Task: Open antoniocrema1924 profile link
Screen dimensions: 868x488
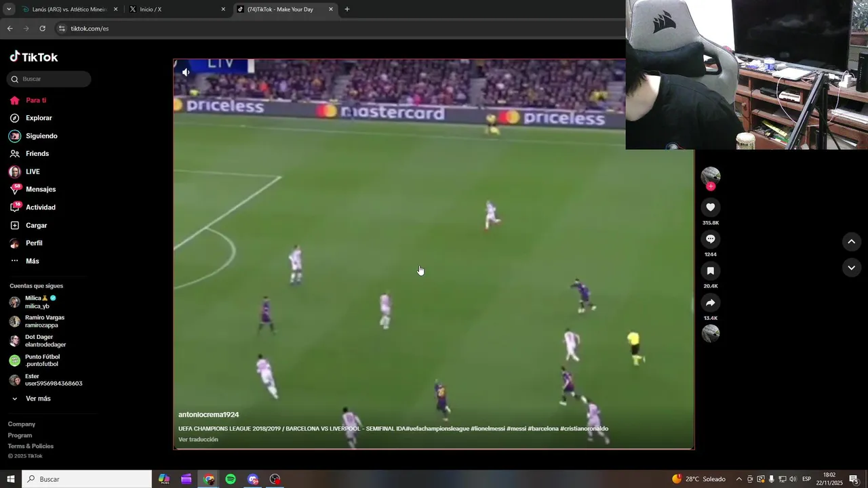Action: 209,415
